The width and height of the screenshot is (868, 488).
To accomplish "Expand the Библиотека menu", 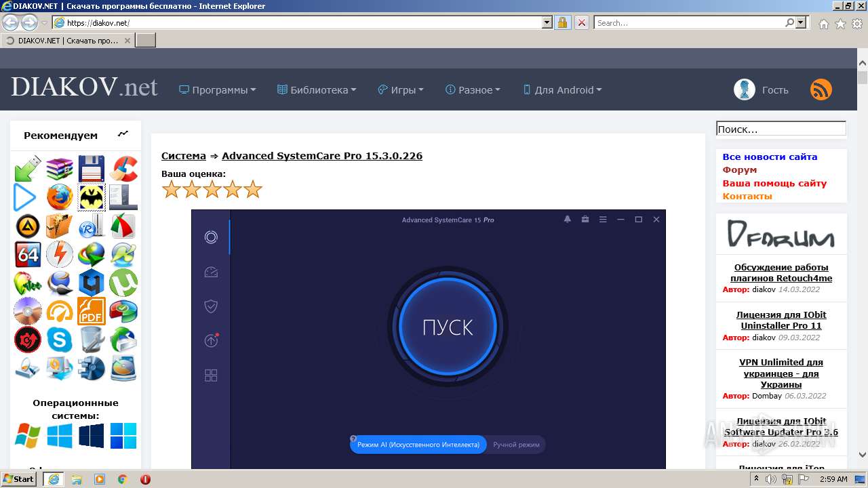I will coord(317,89).
